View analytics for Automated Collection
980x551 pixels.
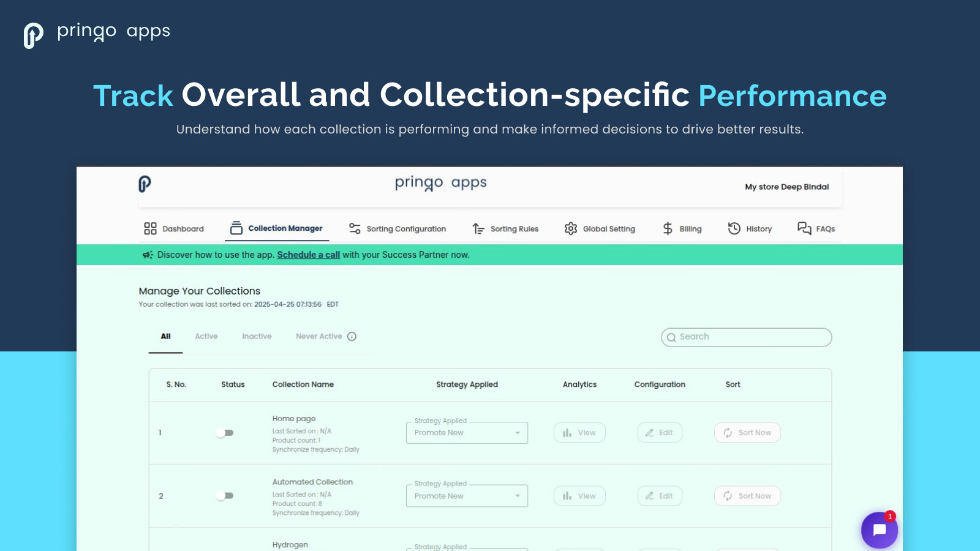(579, 496)
